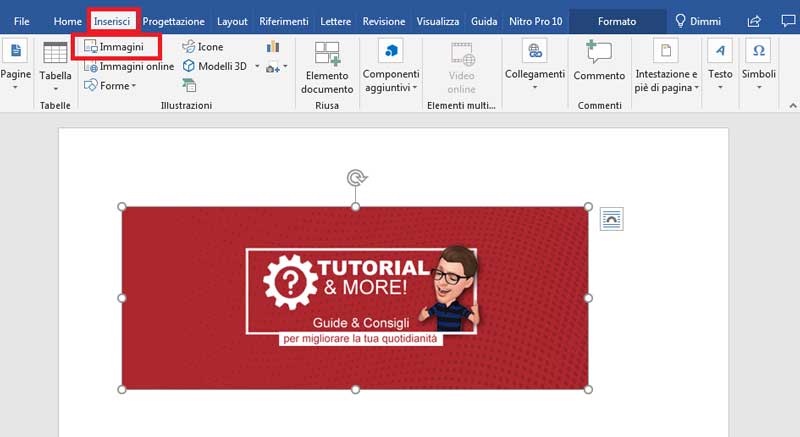This screenshot has height=437, width=800.
Task: Click the SmartArt icon below Icone
Action: tap(189, 86)
